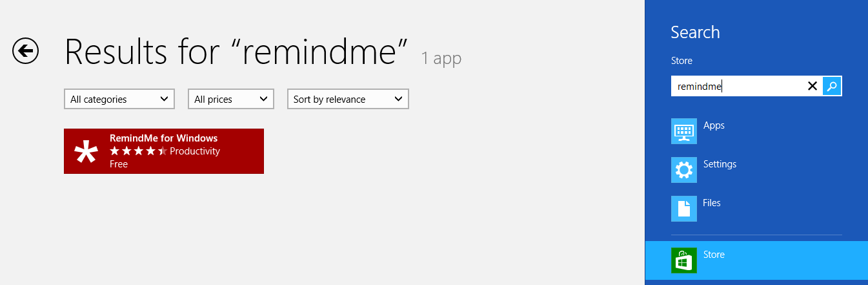868x285 pixels.
Task: Click the star rating on RemindMe tile
Action: 138,151
